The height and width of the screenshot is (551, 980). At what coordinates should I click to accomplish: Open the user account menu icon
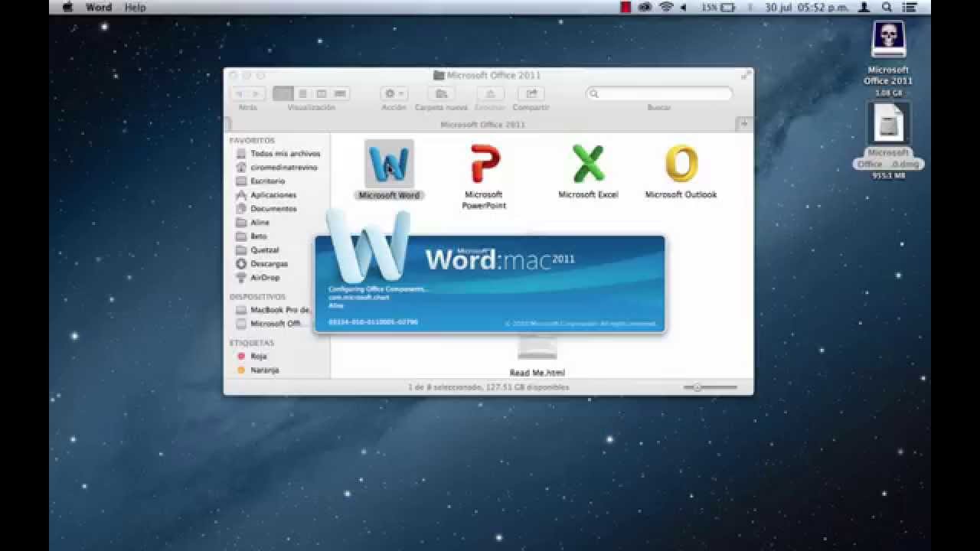click(865, 7)
